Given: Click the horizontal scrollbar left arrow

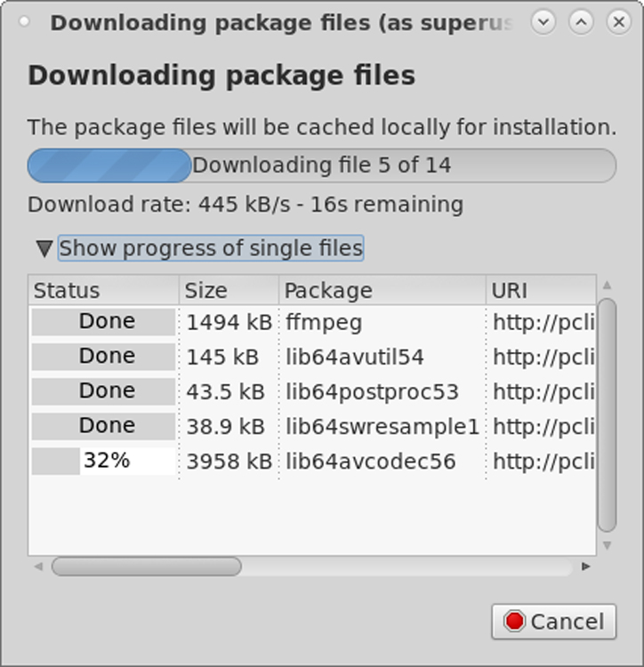Looking at the screenshot, I should click(x=38, y=567).
